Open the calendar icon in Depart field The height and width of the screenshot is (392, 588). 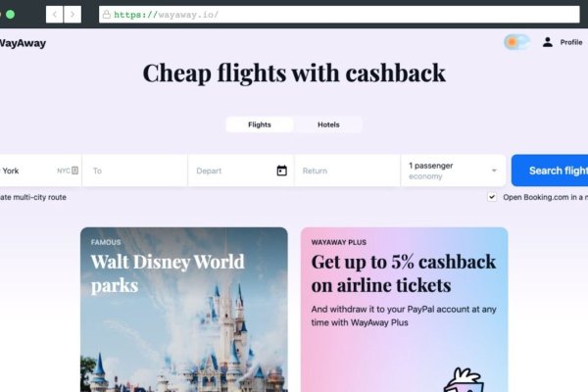tap(281, 171)
